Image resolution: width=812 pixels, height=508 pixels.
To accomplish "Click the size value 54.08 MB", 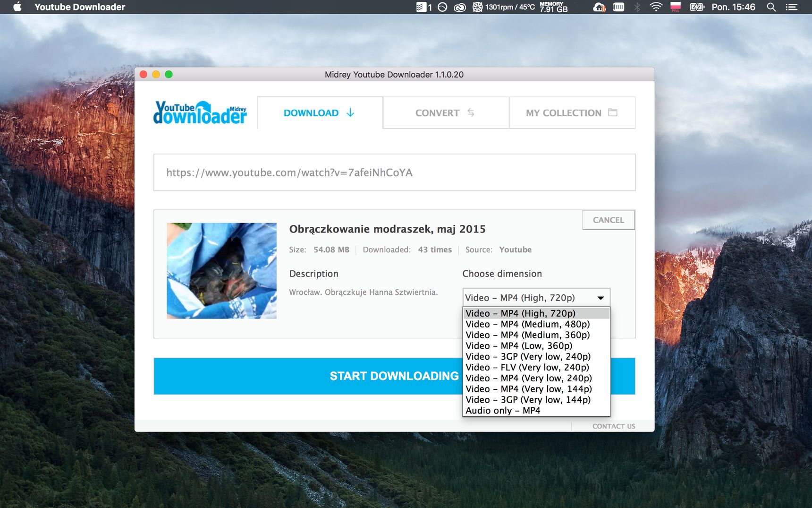I will pyautogui.click(x=331, y=250).
